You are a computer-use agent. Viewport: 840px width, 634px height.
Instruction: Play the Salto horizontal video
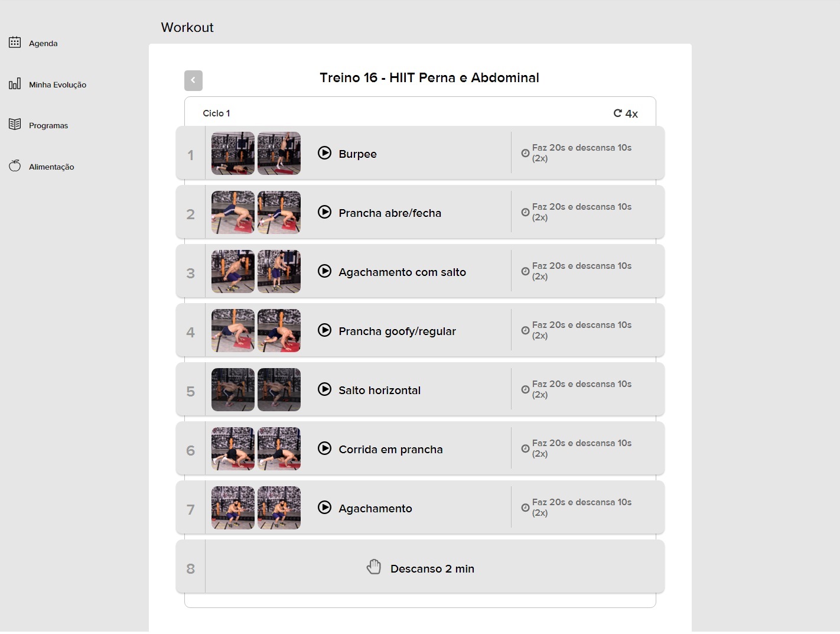point(324,389)
